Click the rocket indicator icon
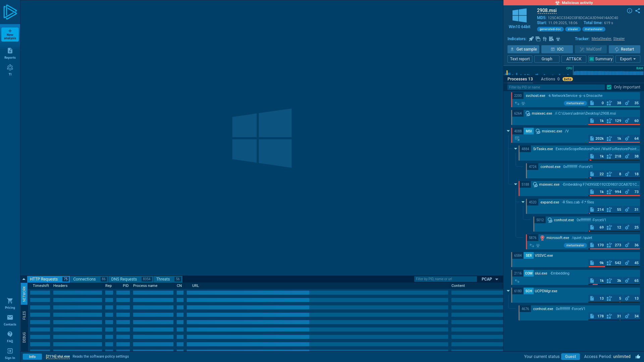644x362 pixels. click(531, 39)
